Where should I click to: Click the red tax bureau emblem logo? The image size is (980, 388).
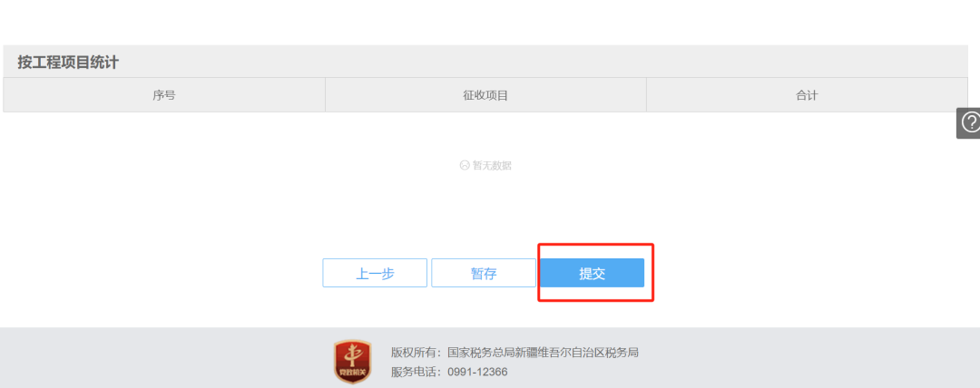pyautogui.click(x=352, y=362)
